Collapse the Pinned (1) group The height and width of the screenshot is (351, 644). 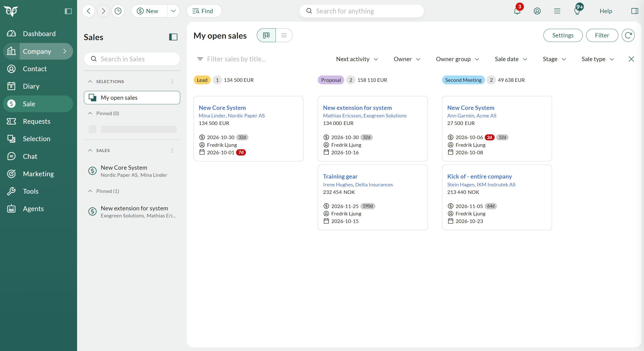point(90,191)
